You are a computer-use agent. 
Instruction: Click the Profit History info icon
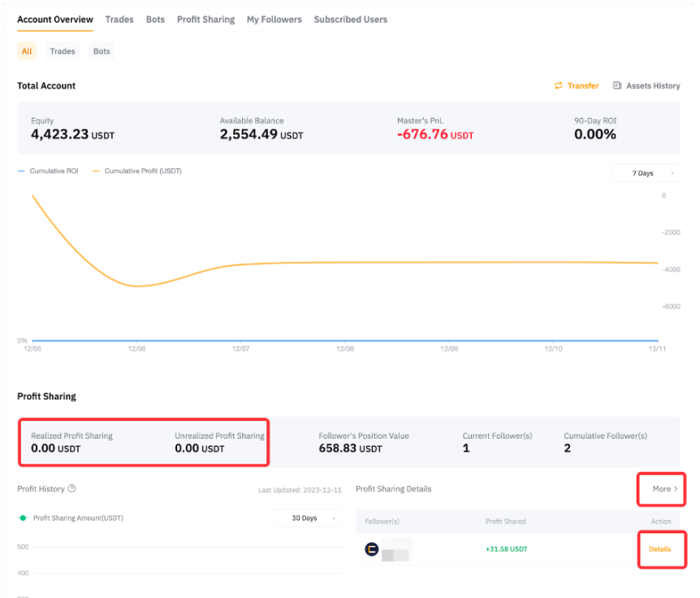(x=72, y=489)
